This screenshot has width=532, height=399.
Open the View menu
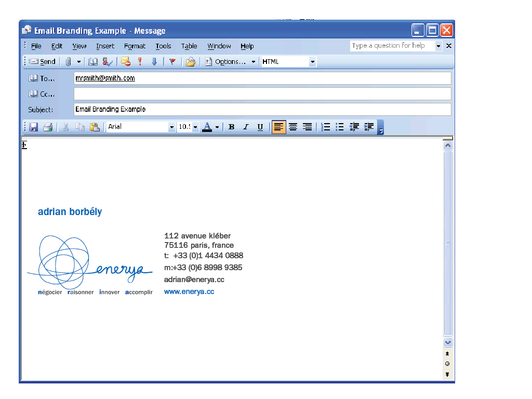(x=79, y=46)
